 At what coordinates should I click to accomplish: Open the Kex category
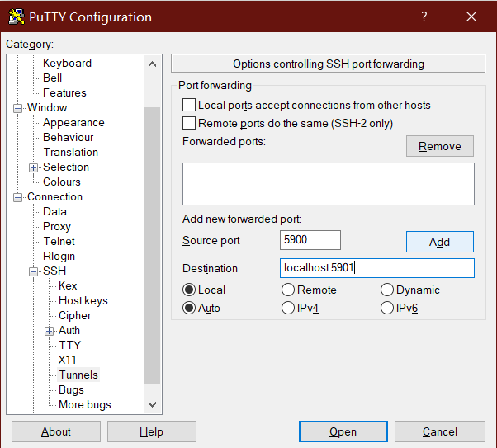tap(68, 285)
